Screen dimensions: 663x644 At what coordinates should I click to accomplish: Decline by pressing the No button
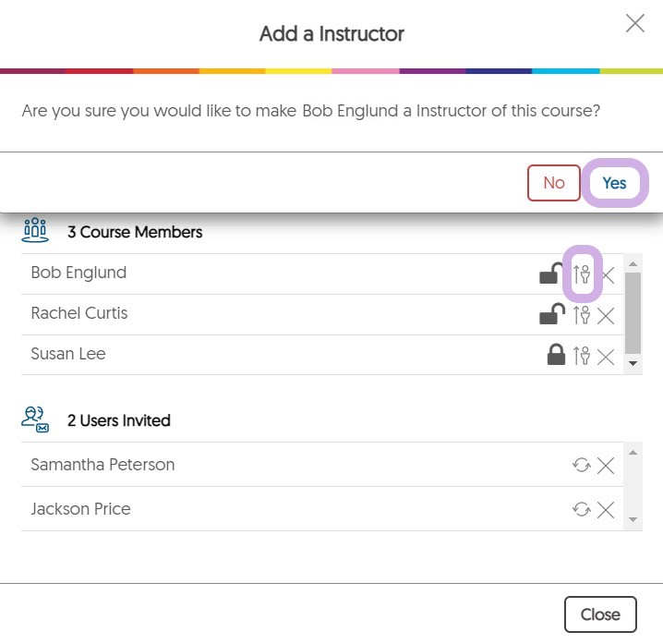pyautogui.click(x=554, y=183)
